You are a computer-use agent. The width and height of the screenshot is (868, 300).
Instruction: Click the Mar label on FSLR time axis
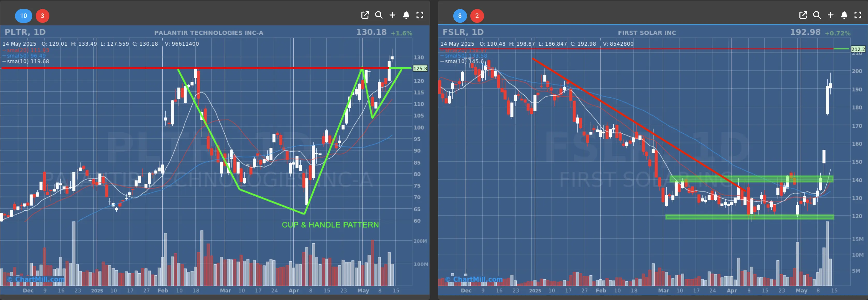tap(663, 291)
